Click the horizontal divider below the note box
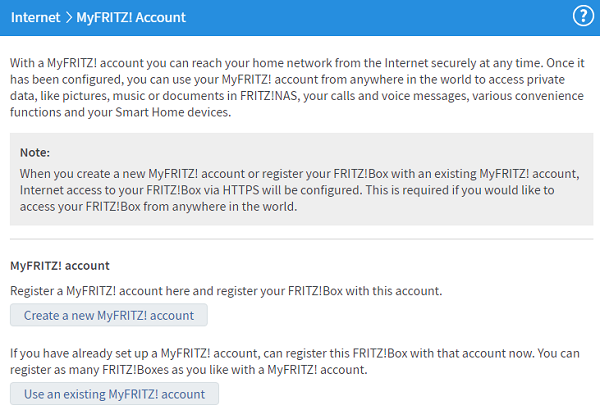Screen dimensions: 600x410 (302, 239)
